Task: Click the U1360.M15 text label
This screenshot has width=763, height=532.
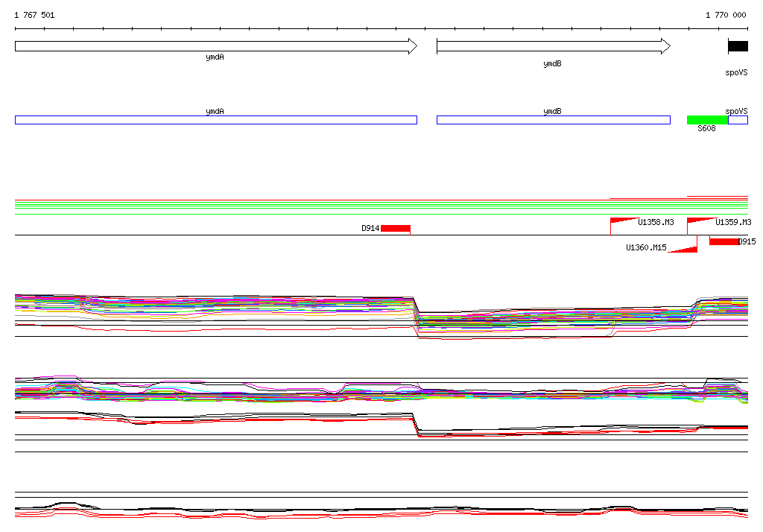Action: click(x=646, y=248)
